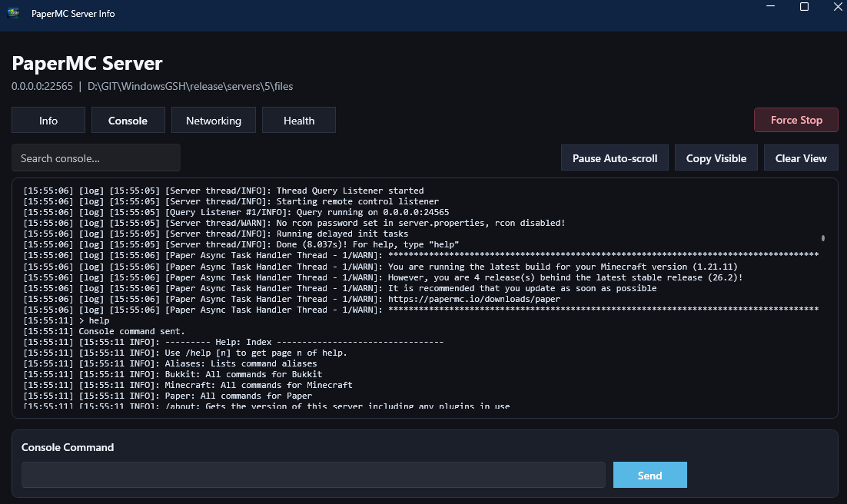Image resolution: width=847 pixels, height=504 pixels.
Task: Close the PaperMC Server Info window
Action: click(x=837, y=6)
